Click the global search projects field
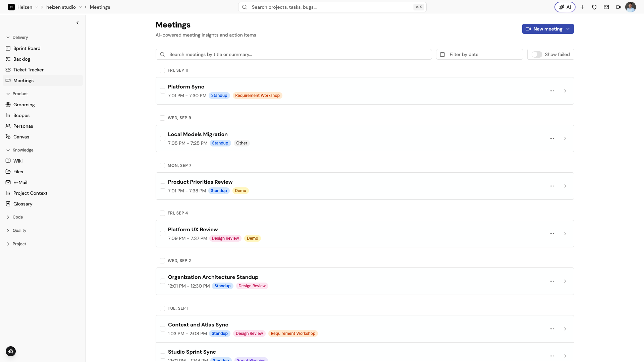The height and width of the screenshot is (362, 644). [332, 7]
